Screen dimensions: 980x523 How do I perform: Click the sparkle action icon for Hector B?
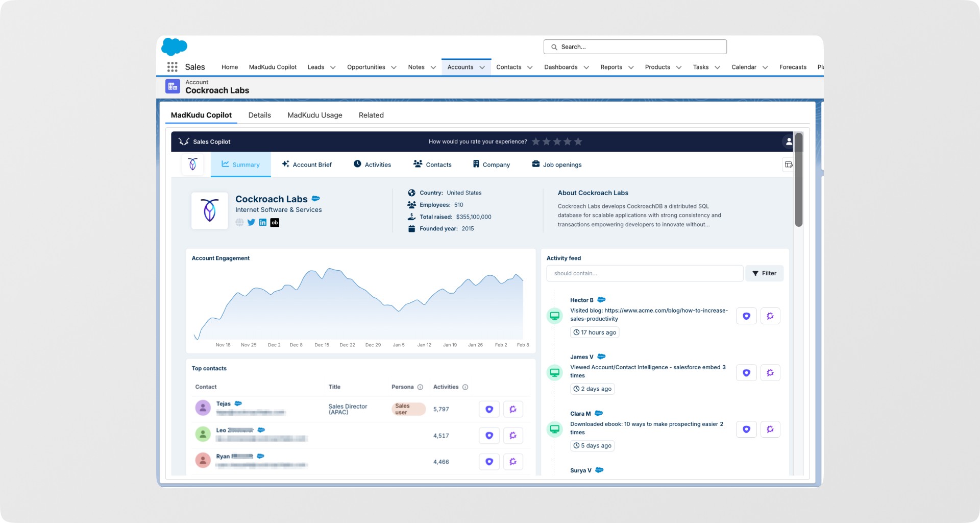pyautogui.click(x=770, y=316)
